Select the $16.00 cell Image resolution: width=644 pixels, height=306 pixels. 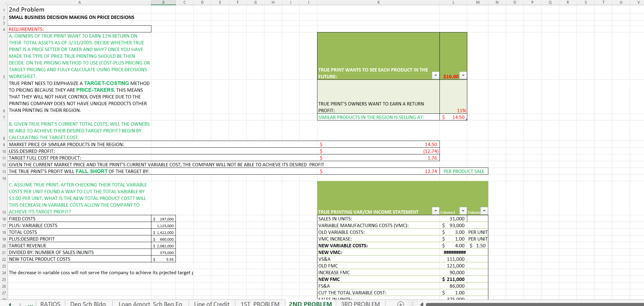(453, 56)
